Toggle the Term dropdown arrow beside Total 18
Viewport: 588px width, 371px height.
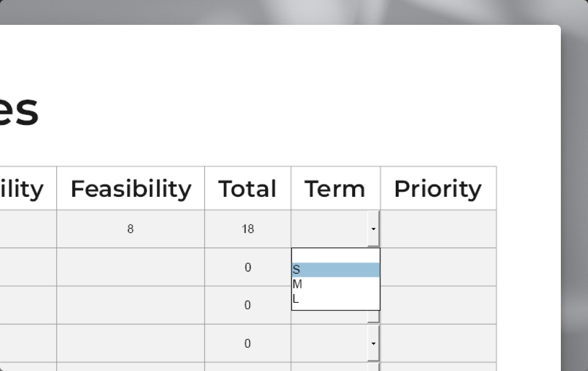pos(374,229)
